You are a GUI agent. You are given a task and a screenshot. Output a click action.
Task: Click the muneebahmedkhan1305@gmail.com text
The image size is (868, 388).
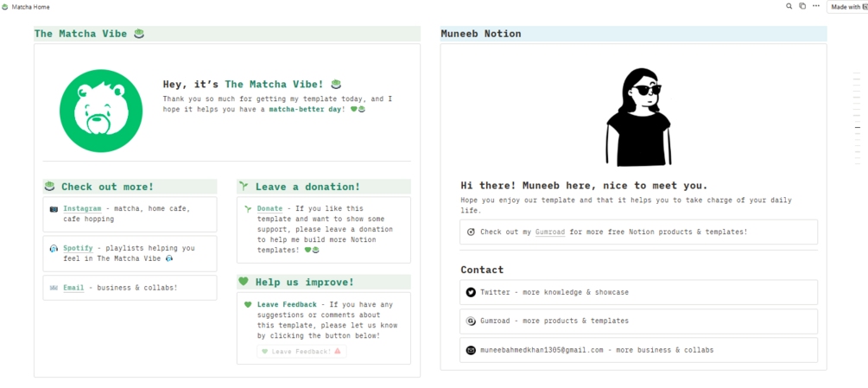click(542, 350)
